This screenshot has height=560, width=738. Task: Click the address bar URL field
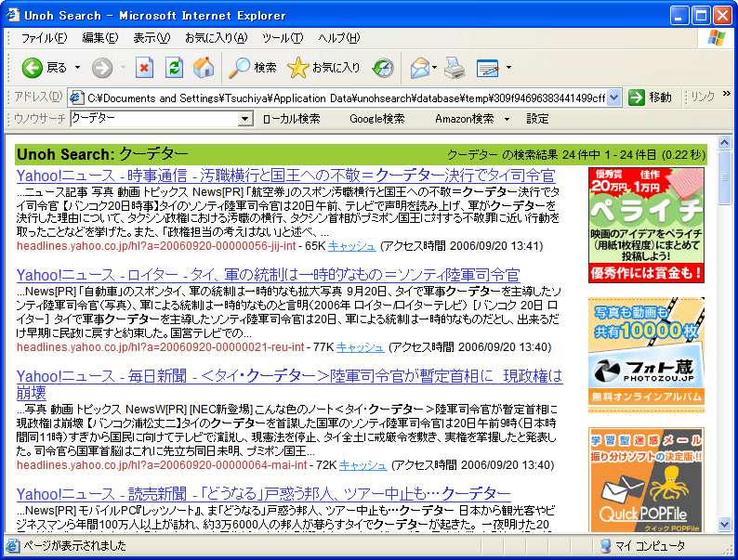point(346,98)
